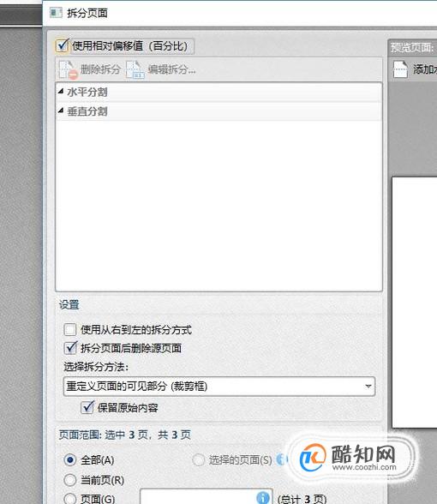437x504 pixels.
Task: Click the 添加 add split page icon
Action: pos(400,69)
